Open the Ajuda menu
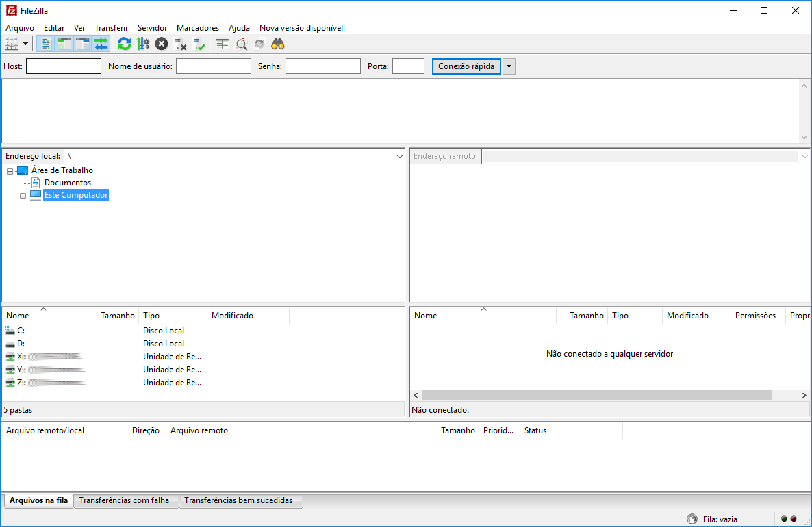 (239, 28)
